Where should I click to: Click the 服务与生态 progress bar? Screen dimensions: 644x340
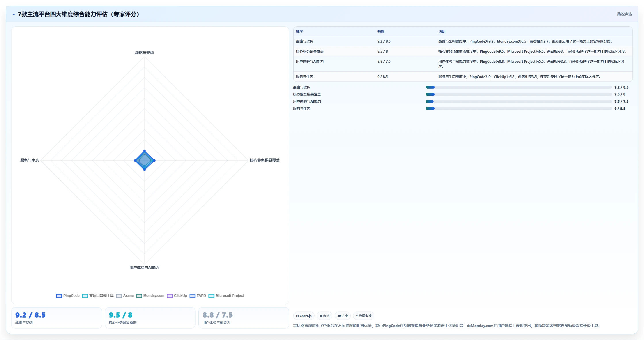[x=519, y=108]
